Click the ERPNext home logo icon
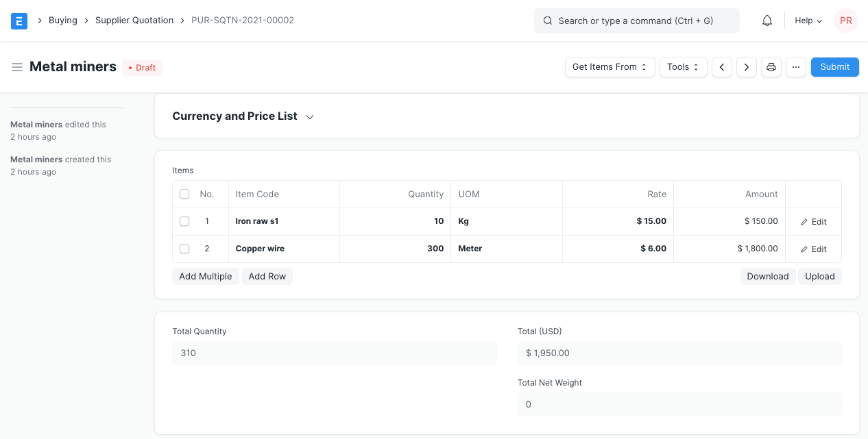The image size is (868, 439). [x=19, y=21]
